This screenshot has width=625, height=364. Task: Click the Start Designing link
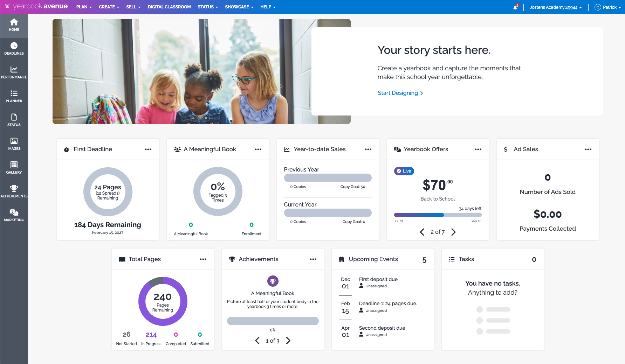(400, 93)
